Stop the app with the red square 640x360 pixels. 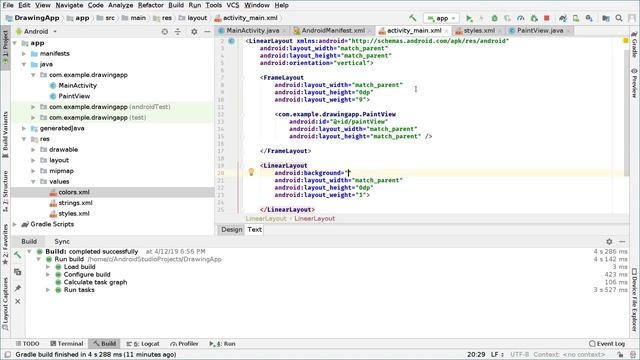pyautogui.click(x=547, y=18)
